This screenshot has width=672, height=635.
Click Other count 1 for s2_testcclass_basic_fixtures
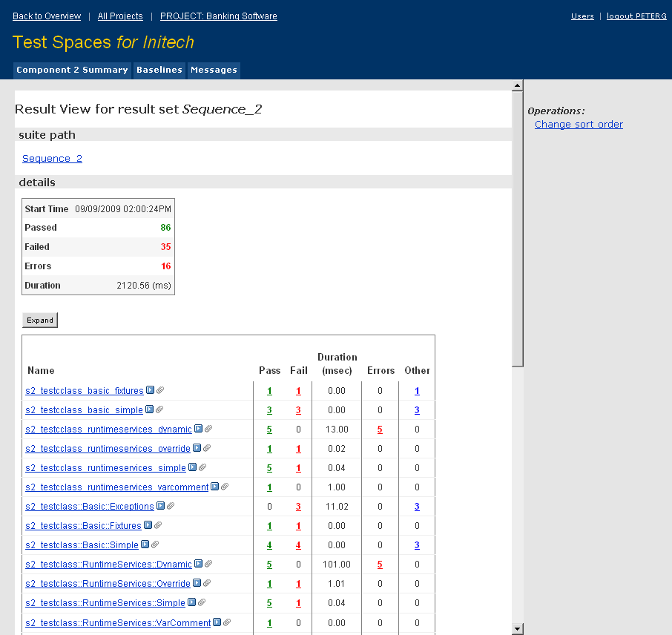point(417,391)
